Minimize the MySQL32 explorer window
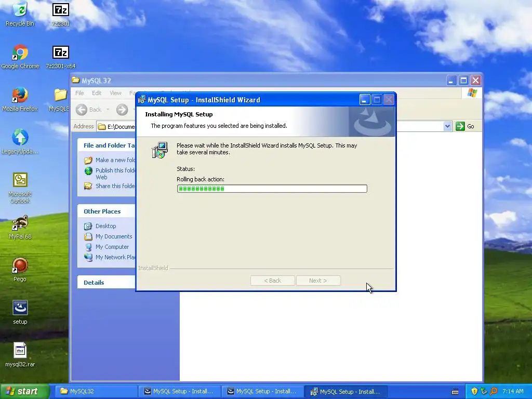Screen dimensions: 532x399 451,81
